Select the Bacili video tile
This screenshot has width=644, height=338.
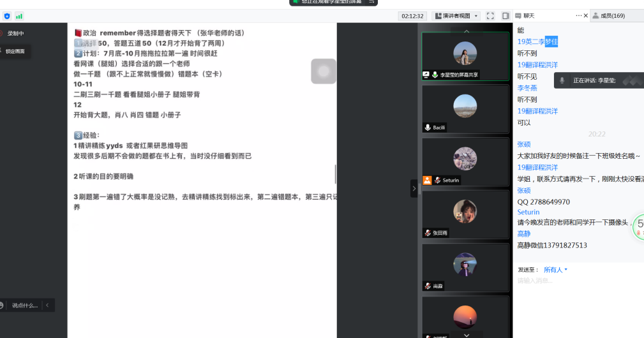point(465,109)
